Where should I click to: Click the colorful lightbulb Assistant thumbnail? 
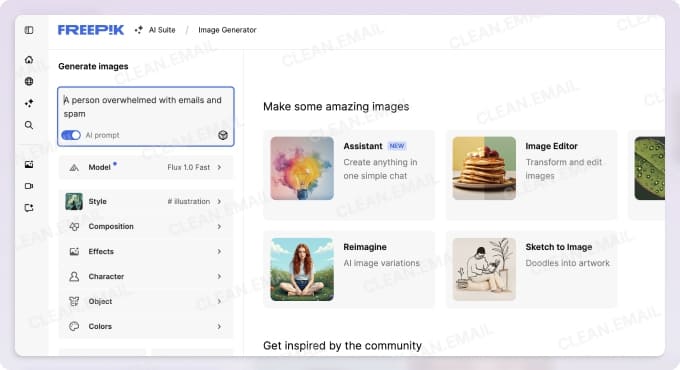tap(302, 168)
